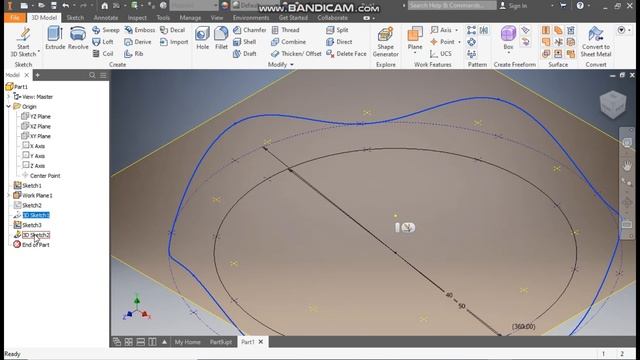Viewport: 640px width, 360px height.
Task: Choose the Chamfer tool
Action: [250, 30]
